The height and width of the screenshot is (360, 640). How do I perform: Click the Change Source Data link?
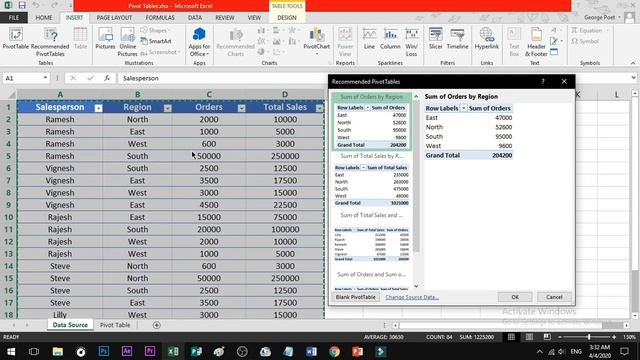[x=412, y=297]
